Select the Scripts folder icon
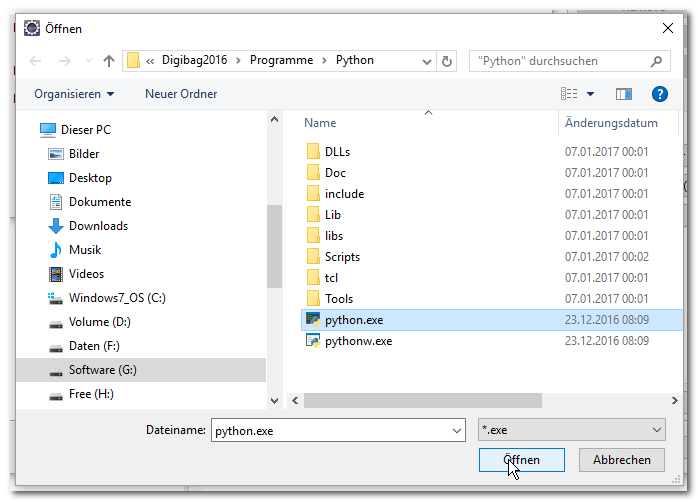This screenshot has height=502, width=698. 313,256
